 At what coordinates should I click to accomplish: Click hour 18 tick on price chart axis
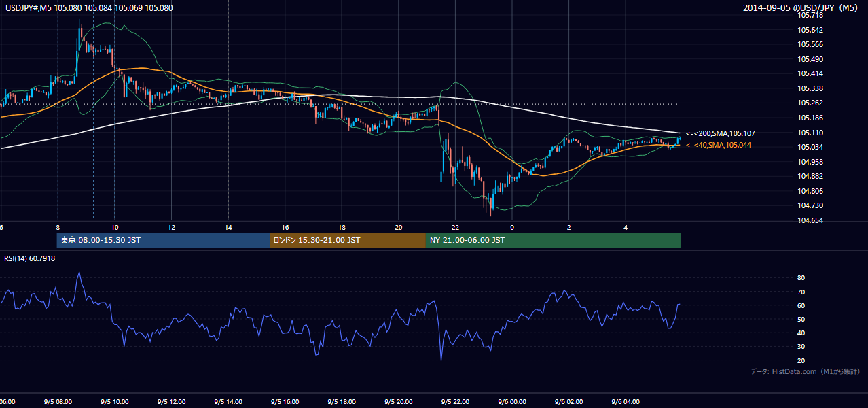click(342, 227)
